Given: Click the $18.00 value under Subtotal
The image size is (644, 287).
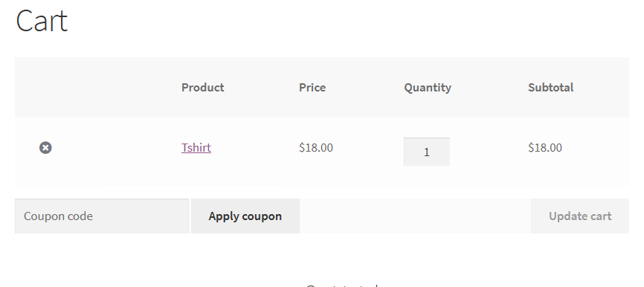Looking at the screenshot, I should point(545,148).
